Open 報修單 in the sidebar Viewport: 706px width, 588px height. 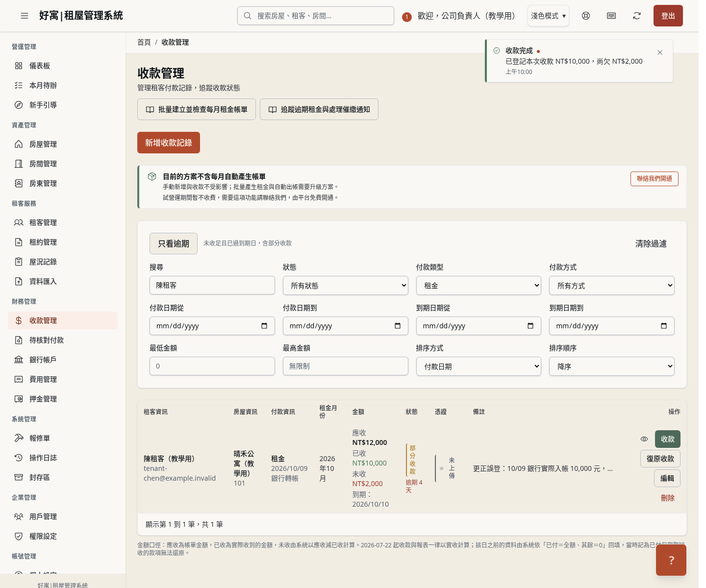pyautogui.click(x=63, y=438)
